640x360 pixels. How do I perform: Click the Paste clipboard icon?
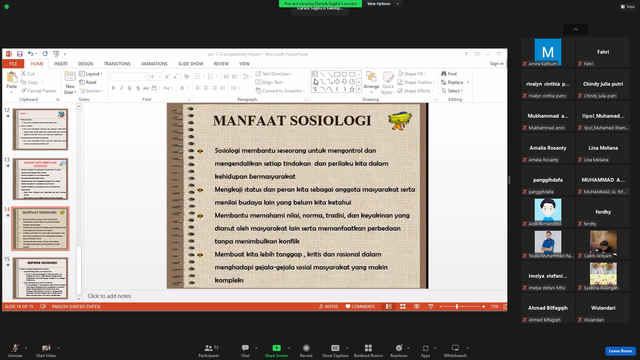[x=11, y=79]
